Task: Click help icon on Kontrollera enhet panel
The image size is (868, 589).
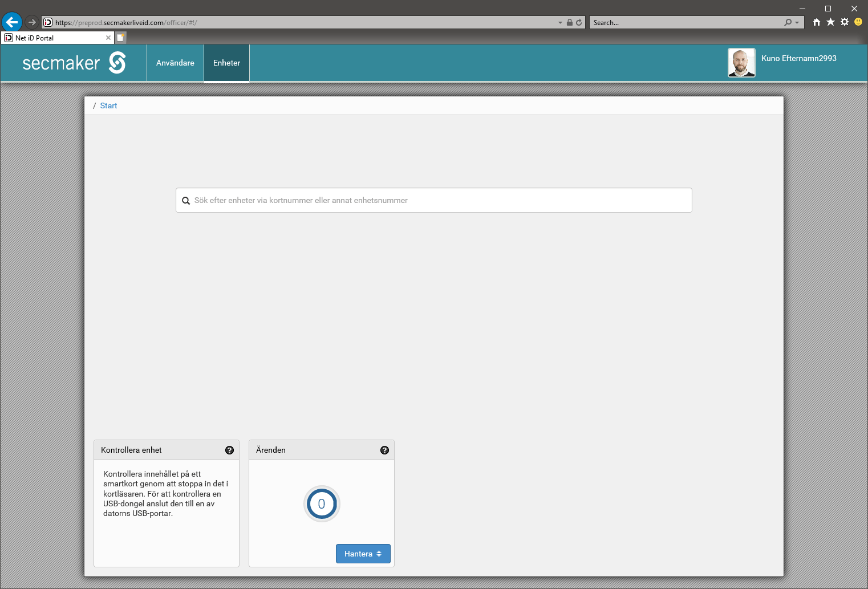Action: (x=229, y=450)
